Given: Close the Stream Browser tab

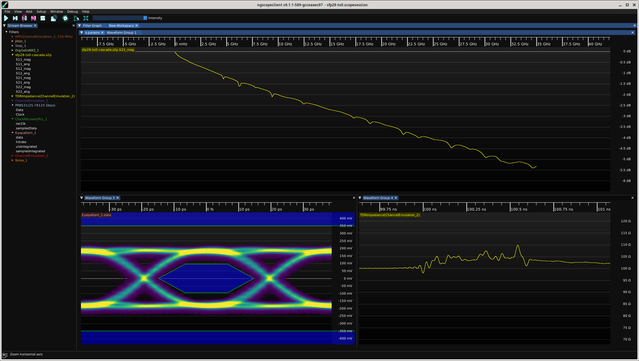Looking at the screenshot, I should click(35, 26).
